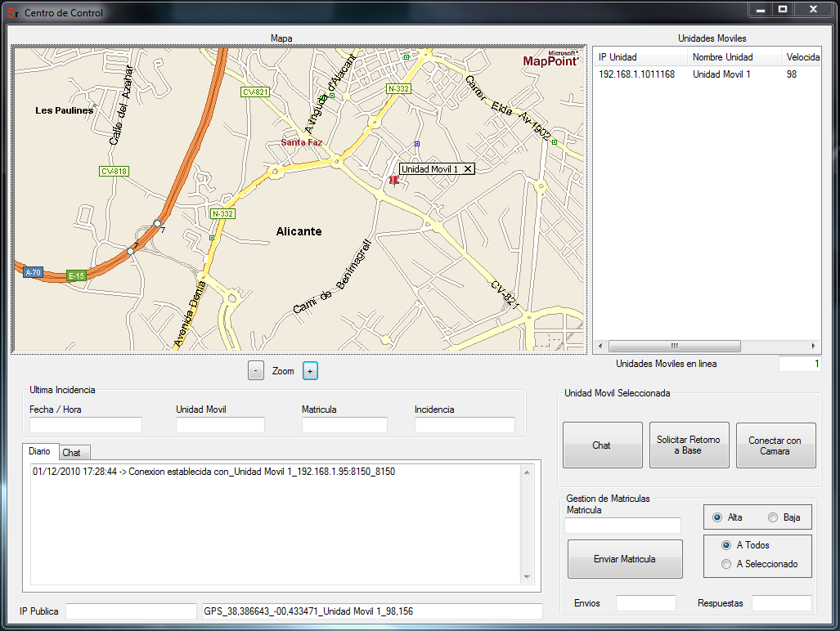Select the A Todos radio option
The height and width of the screenshot is (631, 840).
726,545
